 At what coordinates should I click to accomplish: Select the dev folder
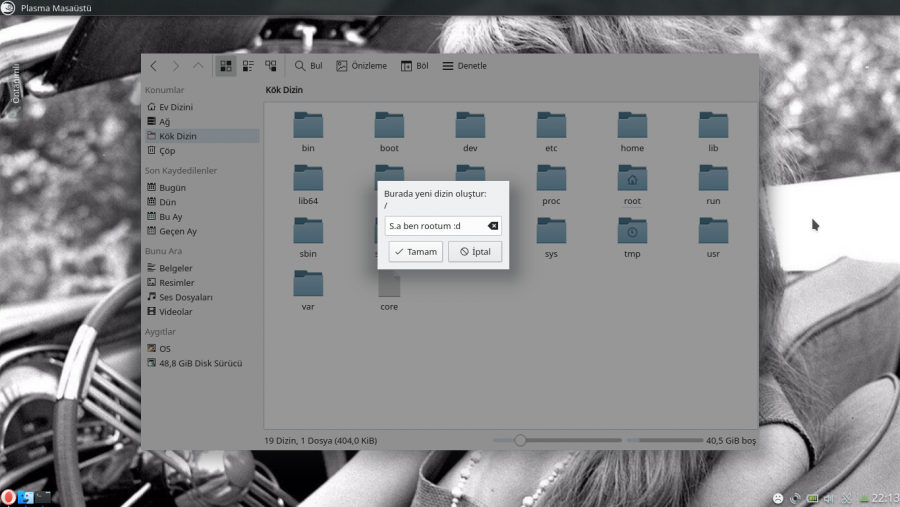point(470,132)
